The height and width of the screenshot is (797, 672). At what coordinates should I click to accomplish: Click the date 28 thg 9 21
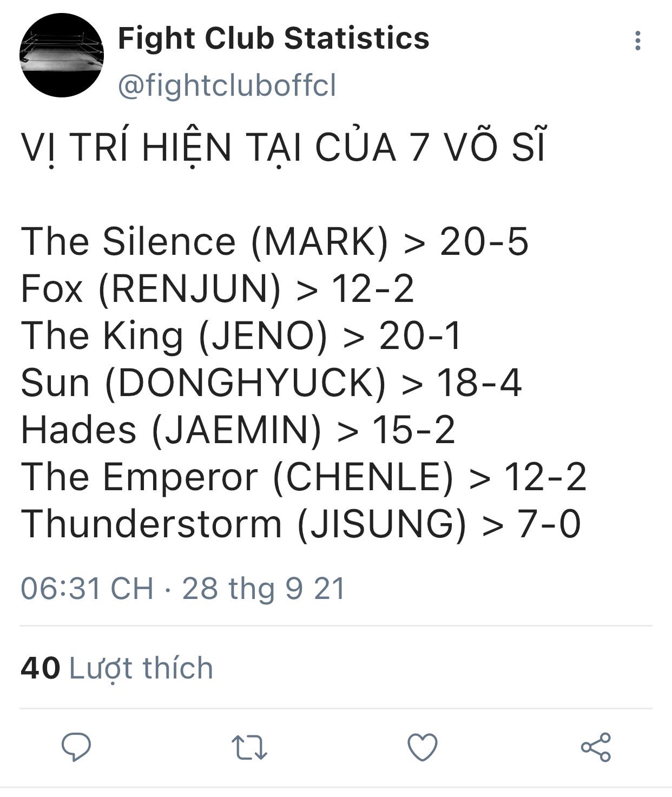263,589
